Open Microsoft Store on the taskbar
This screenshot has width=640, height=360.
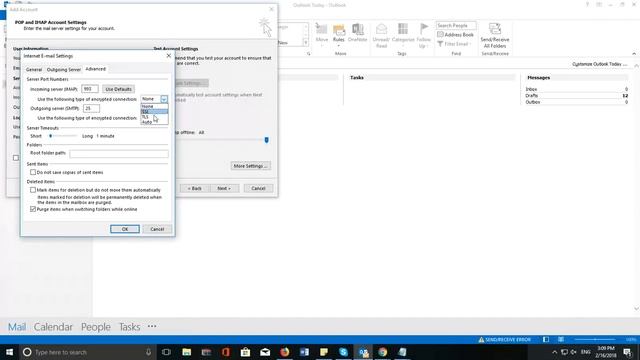[245, 352]
